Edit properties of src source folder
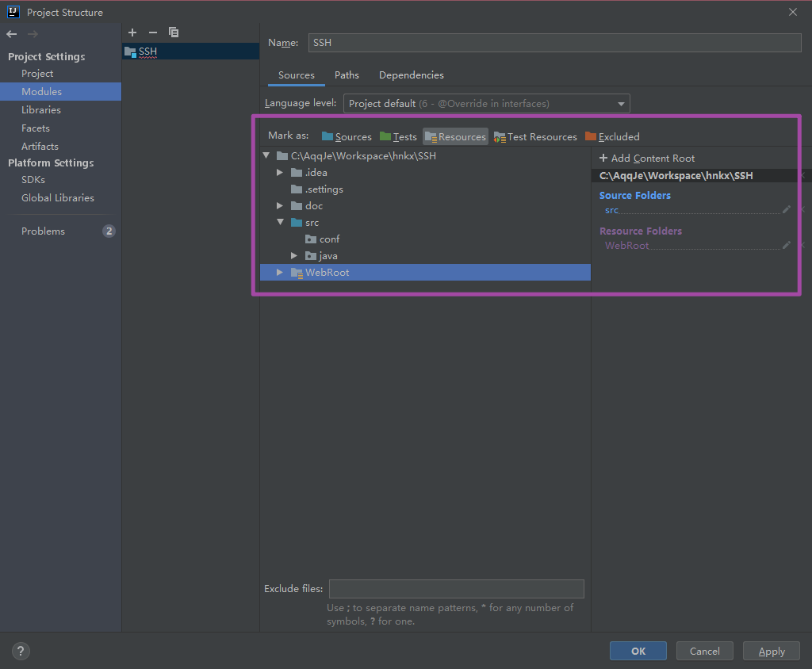The height and width of the screenshot is (669, 812). [787, 209]
